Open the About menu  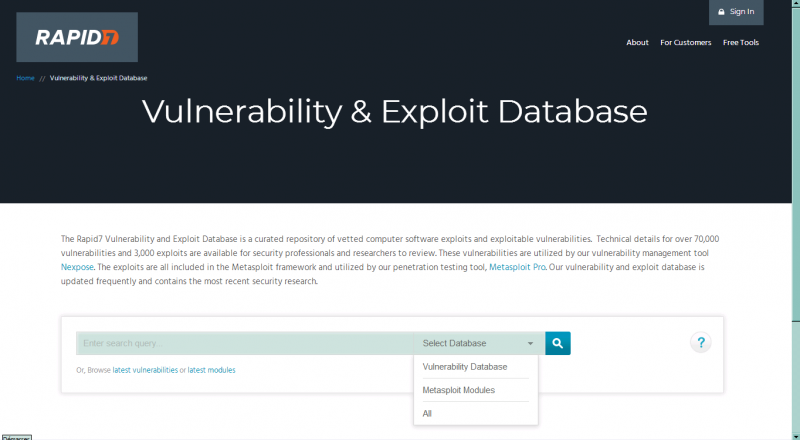(x=637, y=43)
